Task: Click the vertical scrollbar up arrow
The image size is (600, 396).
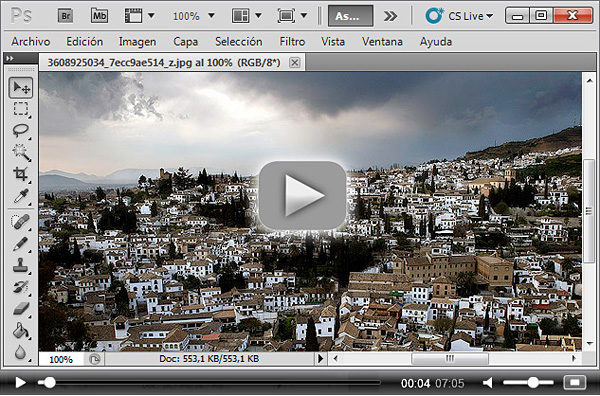Action: click(589, 81)
